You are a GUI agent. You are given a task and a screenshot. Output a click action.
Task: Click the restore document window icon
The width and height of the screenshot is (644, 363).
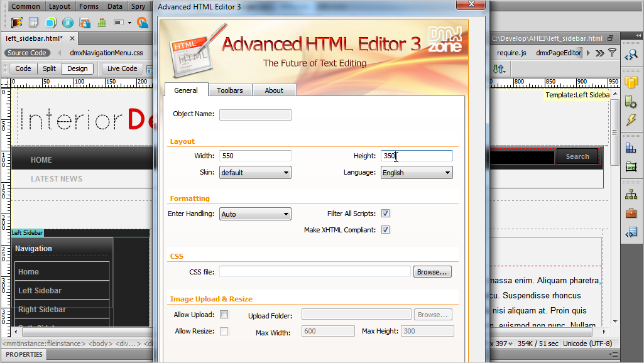point(611,38)
